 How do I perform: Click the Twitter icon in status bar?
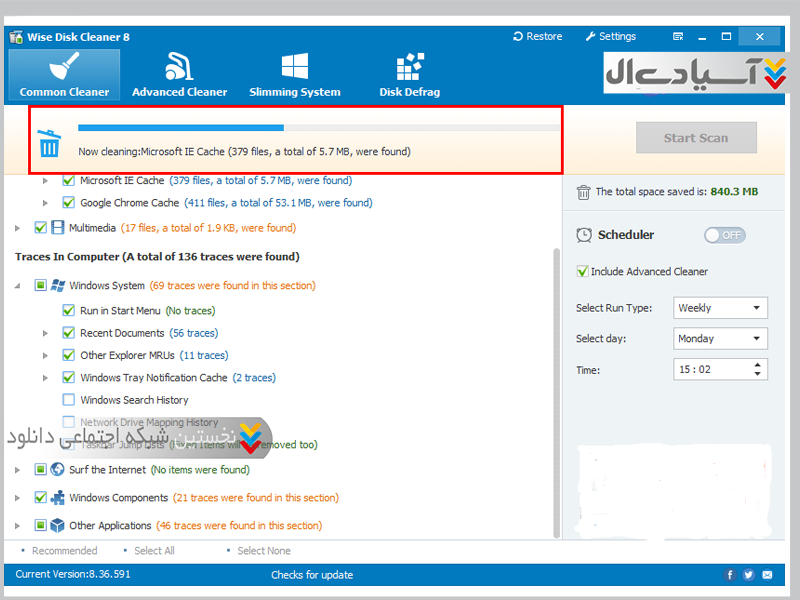(x=749, y=575)
